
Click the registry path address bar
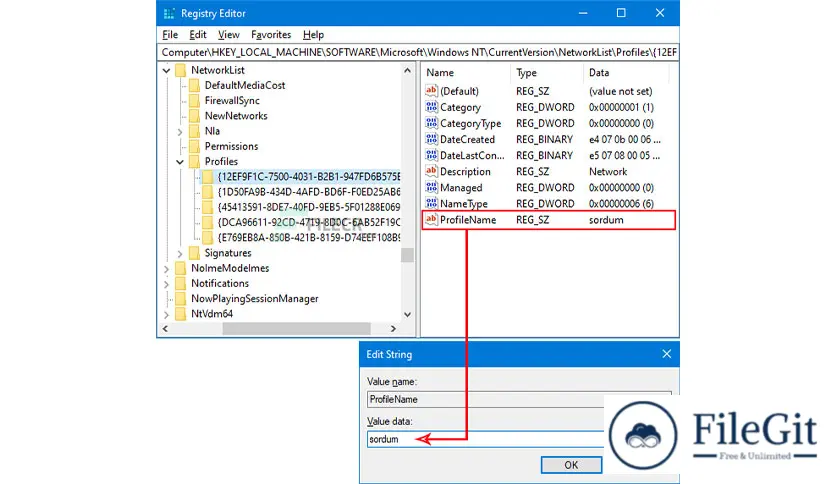(419, 52)
